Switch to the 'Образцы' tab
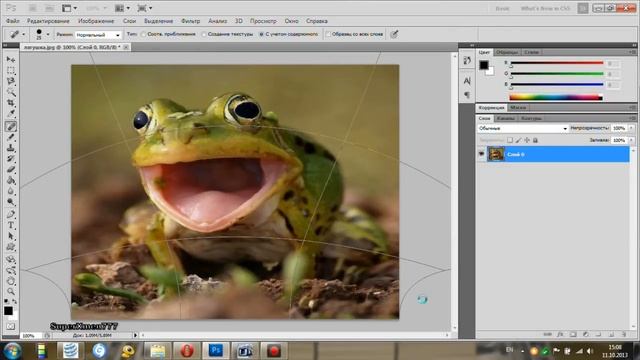The width and height of the screenshot is (640, 360). point(507,52)
